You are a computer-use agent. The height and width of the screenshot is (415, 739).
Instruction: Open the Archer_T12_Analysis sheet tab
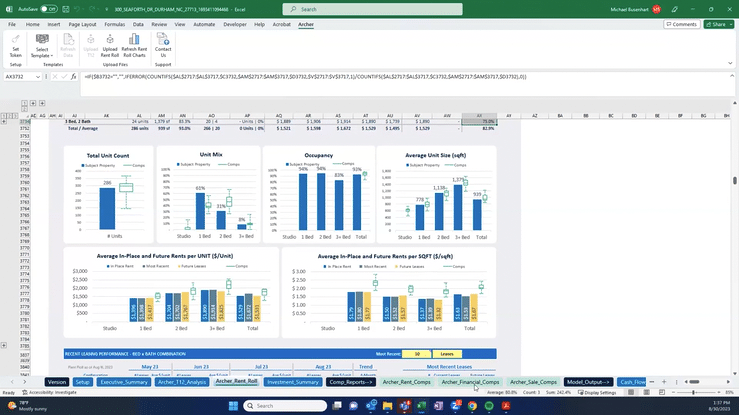point(182,382)
